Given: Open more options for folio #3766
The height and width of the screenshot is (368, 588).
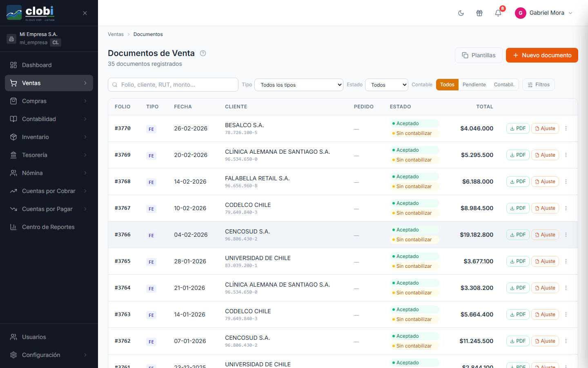Looking at the screenshot, I should [566, 235].
